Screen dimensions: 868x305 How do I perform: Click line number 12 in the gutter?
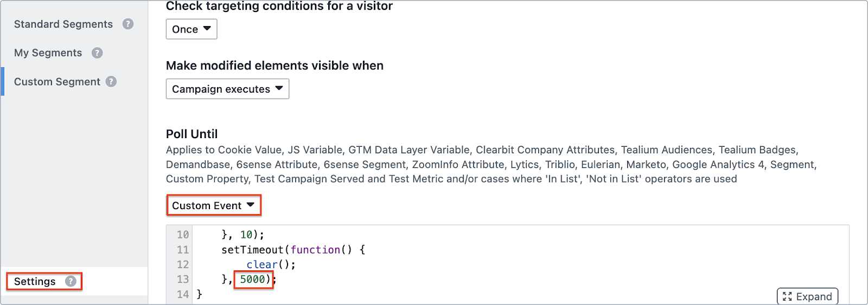click(183, 264)
